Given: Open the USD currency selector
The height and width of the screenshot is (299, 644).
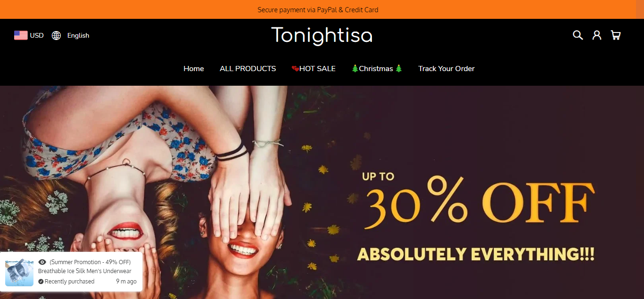Looking at the screenshot, I should pyautogui.click(x=37, y=35).
